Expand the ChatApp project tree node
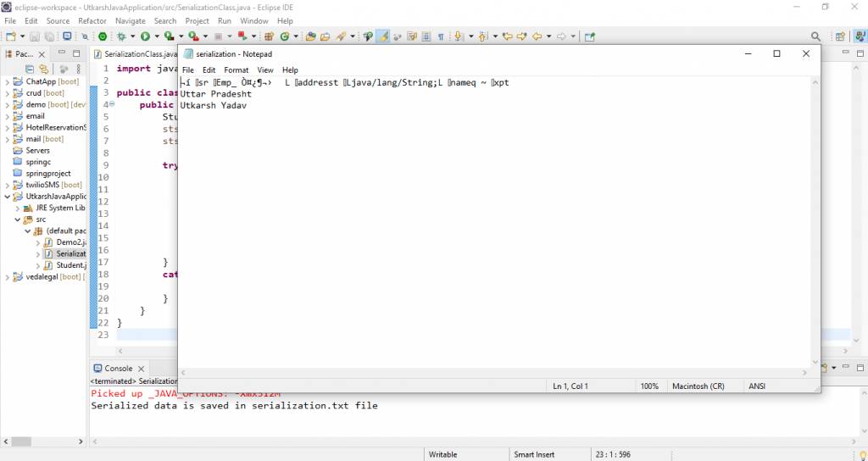This screenshot has width=868, height=461. (8, 81)
